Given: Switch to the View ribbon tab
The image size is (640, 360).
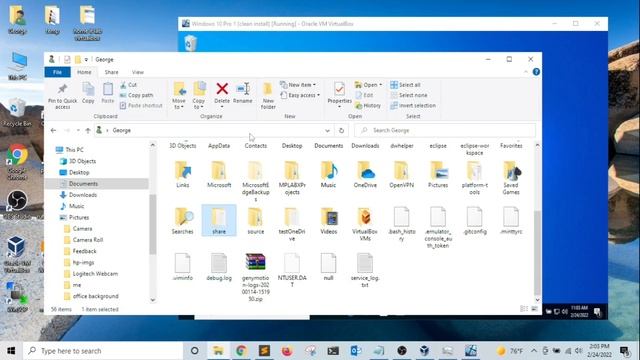Looking at the screenshot, I should 138,72.
